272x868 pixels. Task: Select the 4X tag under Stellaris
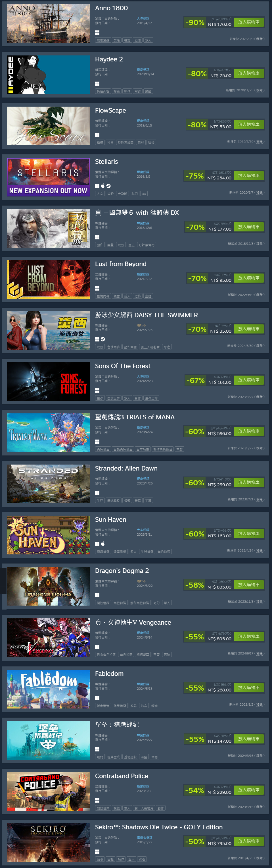click(x=144, y=194)
